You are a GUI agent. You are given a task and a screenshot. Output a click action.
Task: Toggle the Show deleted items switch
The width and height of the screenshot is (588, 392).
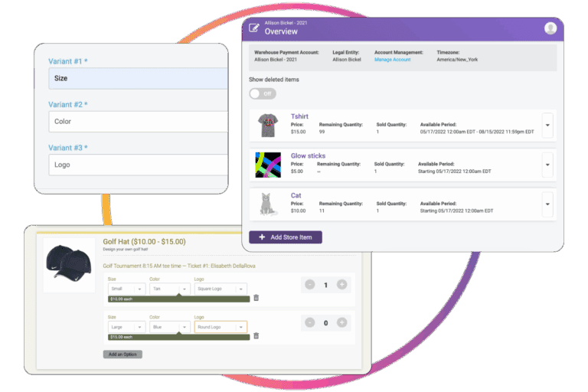point(263,93)
